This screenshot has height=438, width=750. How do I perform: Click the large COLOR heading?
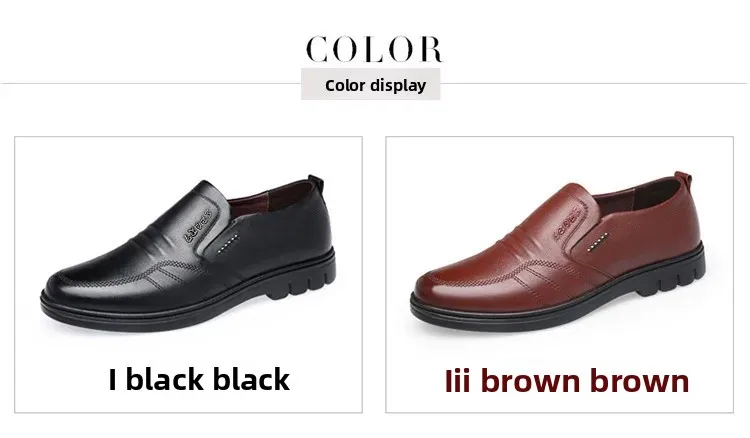[374, 49]
